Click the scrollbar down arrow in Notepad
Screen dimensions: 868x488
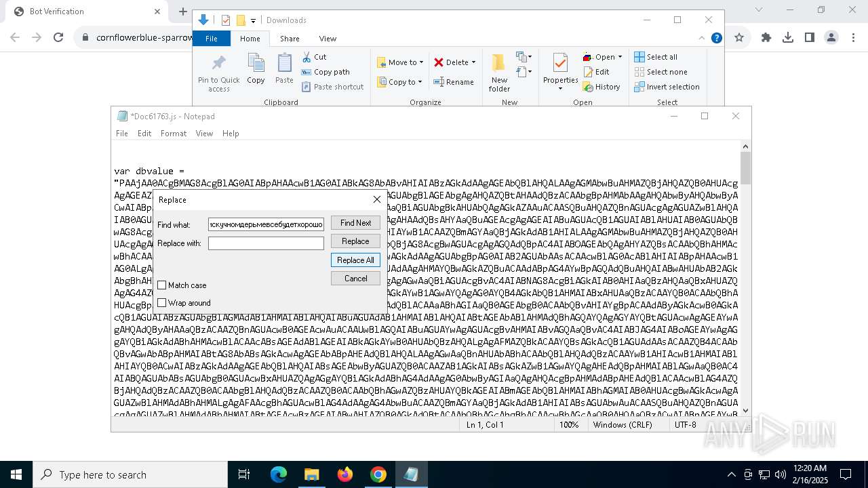(745, 410)
